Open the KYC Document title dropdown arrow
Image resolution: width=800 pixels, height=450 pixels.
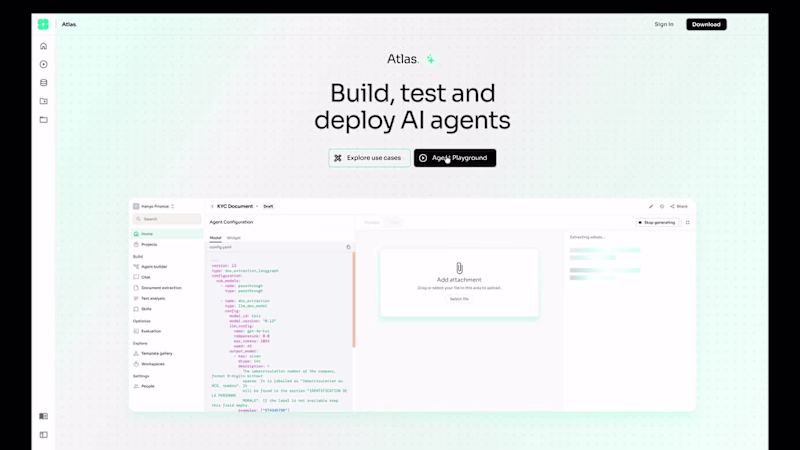point(257,206)
